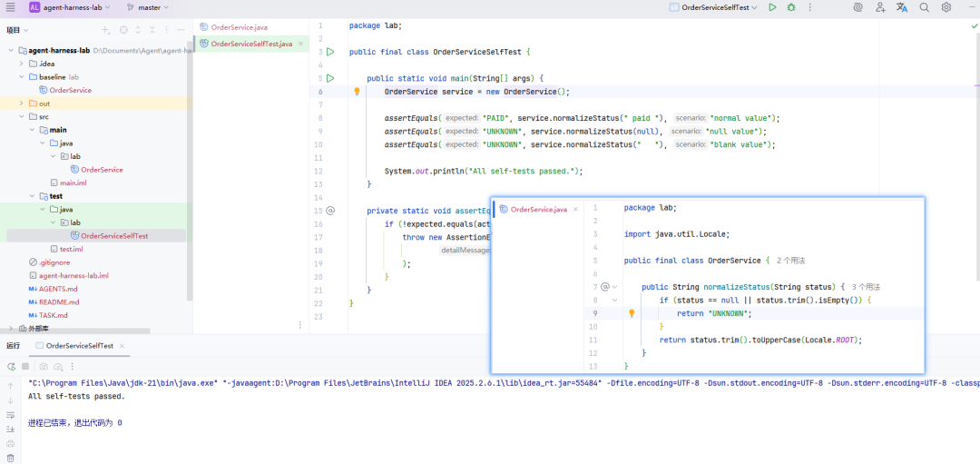Open IDE settings gear icon
This screenshot has width=980, height=464.
coord(946,7)
